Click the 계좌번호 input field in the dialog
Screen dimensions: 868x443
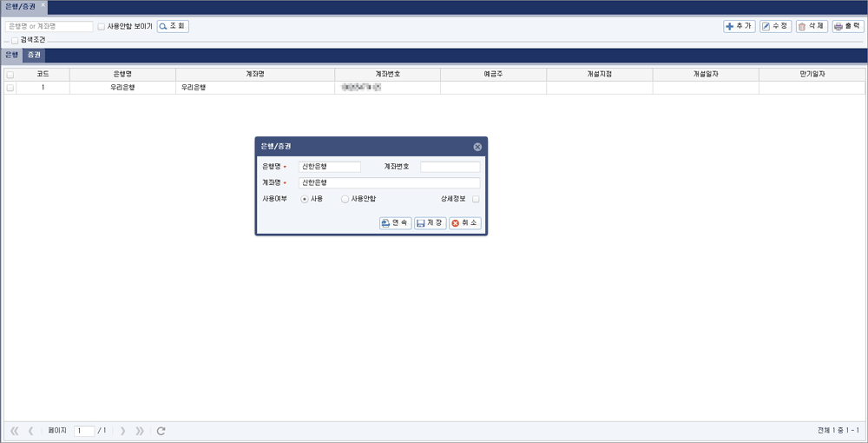pyautogui.click(x=450, y=167)
